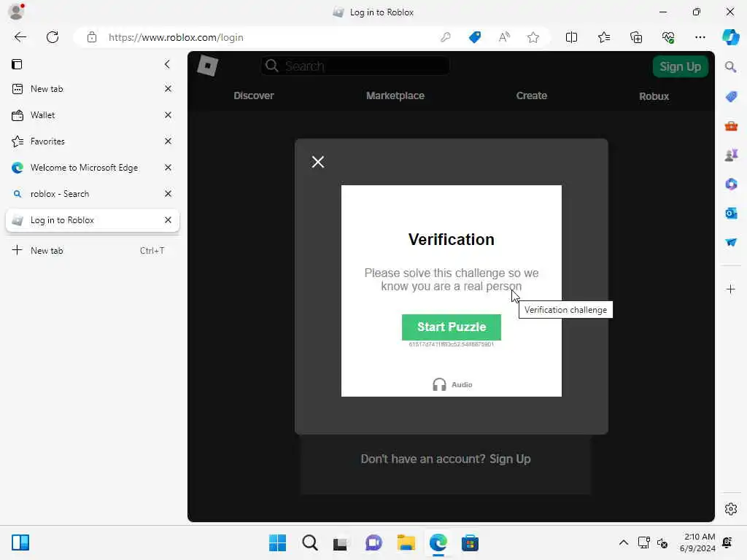Activate Read Aloud in address bar
This screenshot has height=560, width=747.
(x=504, y=37)
